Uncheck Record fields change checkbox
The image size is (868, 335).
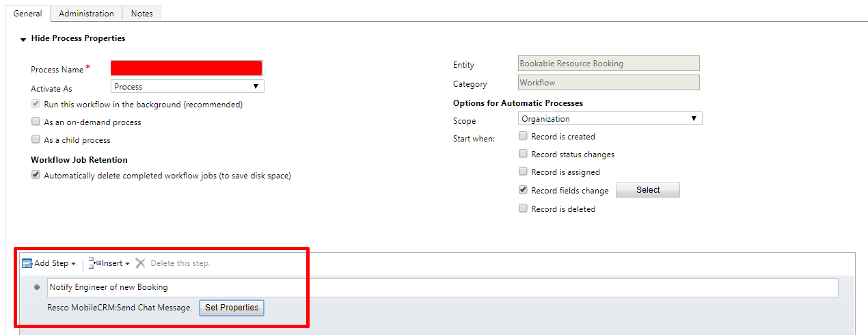pos(523,190)
